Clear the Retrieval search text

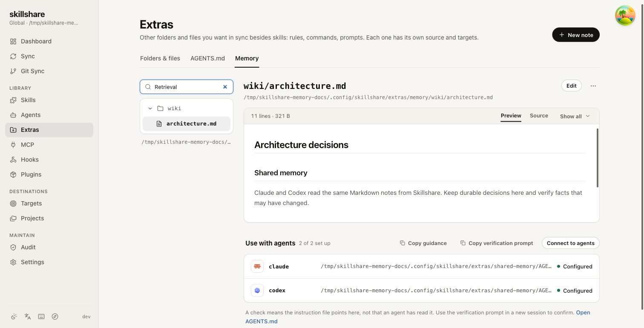pyautogui.click(x=225, y=87)
